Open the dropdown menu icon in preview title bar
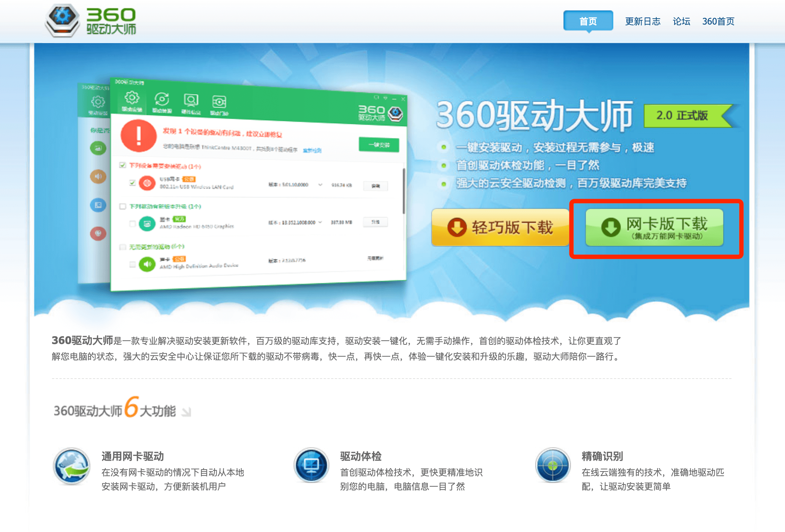This screenshot has width=785, height=532. coord(385,98)
